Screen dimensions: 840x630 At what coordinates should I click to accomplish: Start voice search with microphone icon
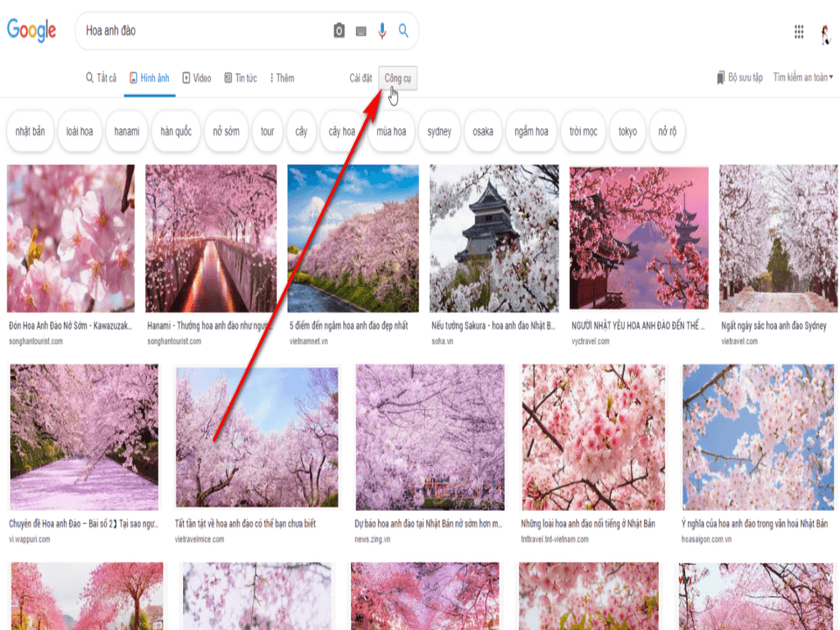tap(382, 31)
